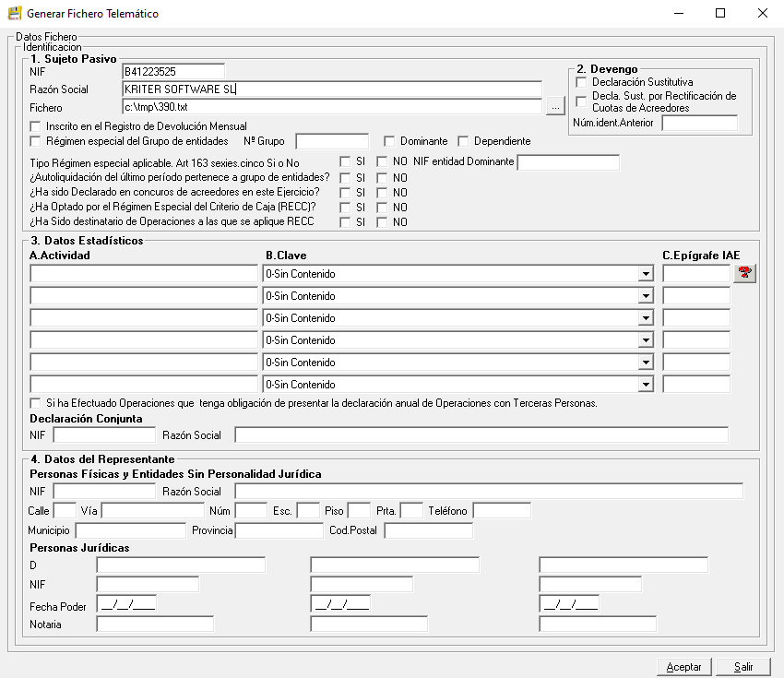This screenshot has width=784, height=678.
Task: Select SI for Optado por el RECC
Action: point(345,208)
